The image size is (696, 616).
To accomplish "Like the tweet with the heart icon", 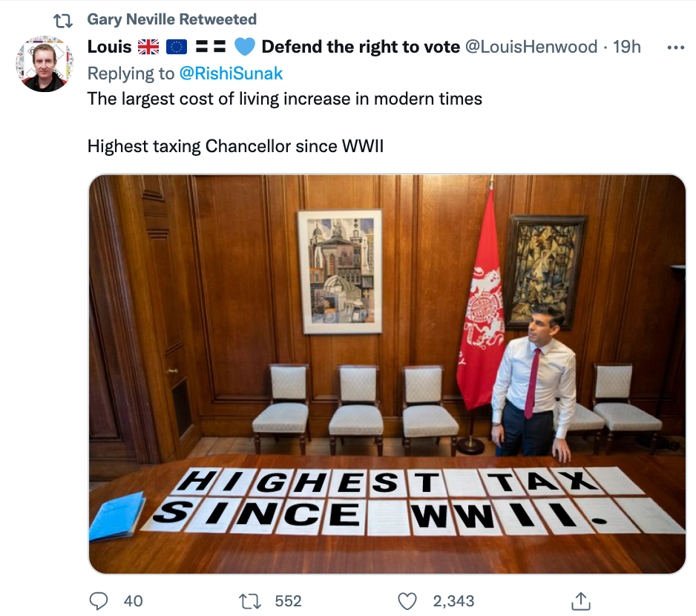I will coord(407,600).
